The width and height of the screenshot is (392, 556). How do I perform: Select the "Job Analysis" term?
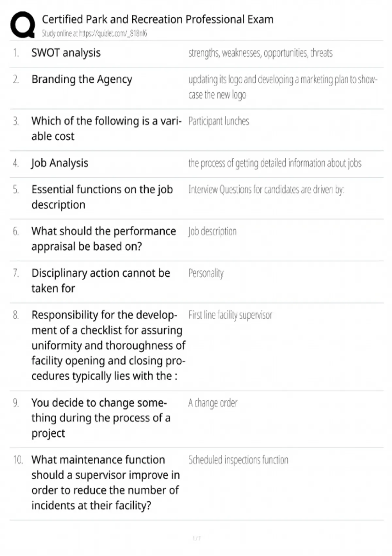[60, 163]
